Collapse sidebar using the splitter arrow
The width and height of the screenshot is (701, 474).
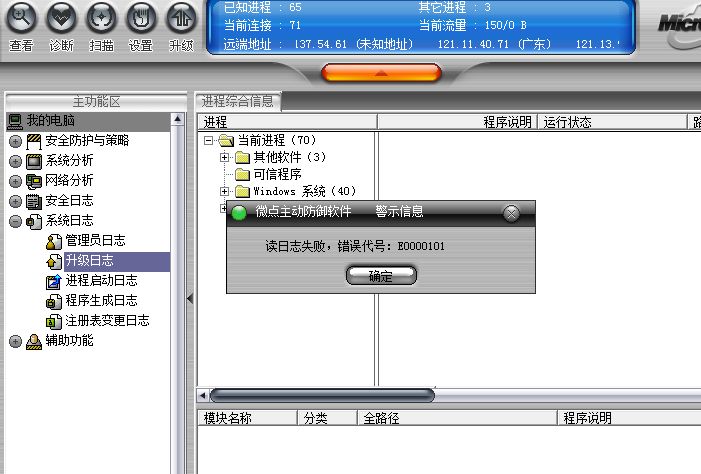pos(190,298)
